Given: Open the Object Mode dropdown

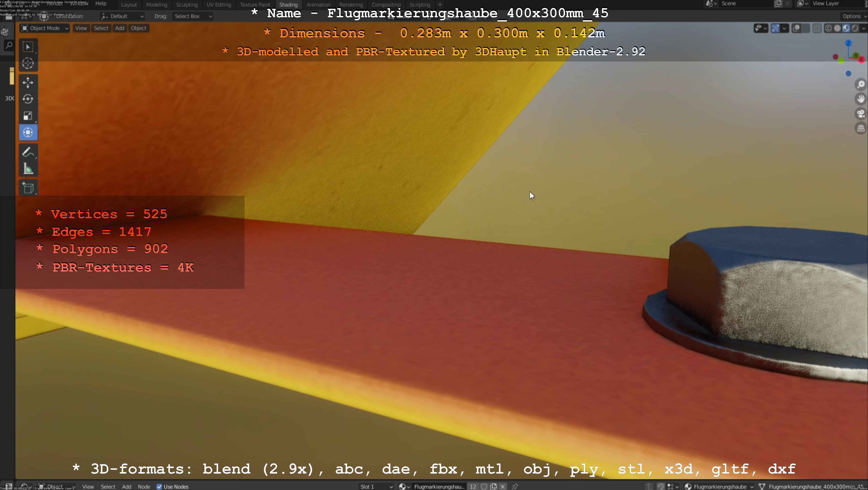Looking at the screenshot, I should [45, 28].
